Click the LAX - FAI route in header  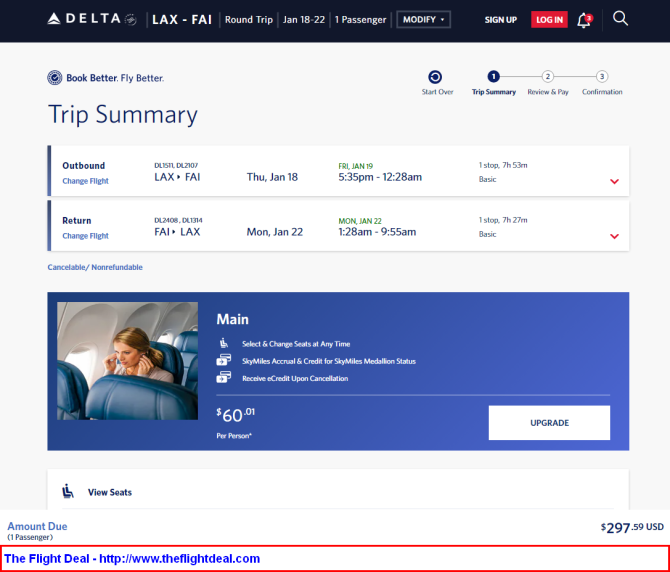tap(182, 20)
